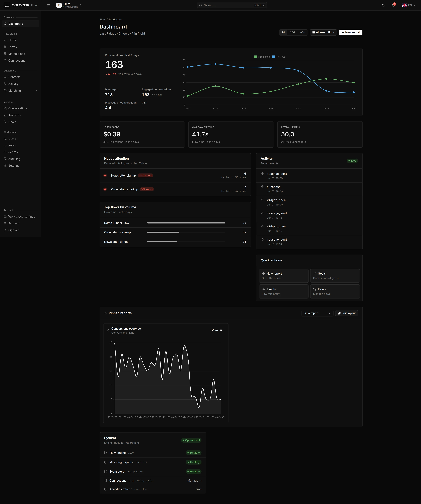The image size is (421, 504).
Task: Open Forms in the sidebar
Action: click(x=20, y=47)
